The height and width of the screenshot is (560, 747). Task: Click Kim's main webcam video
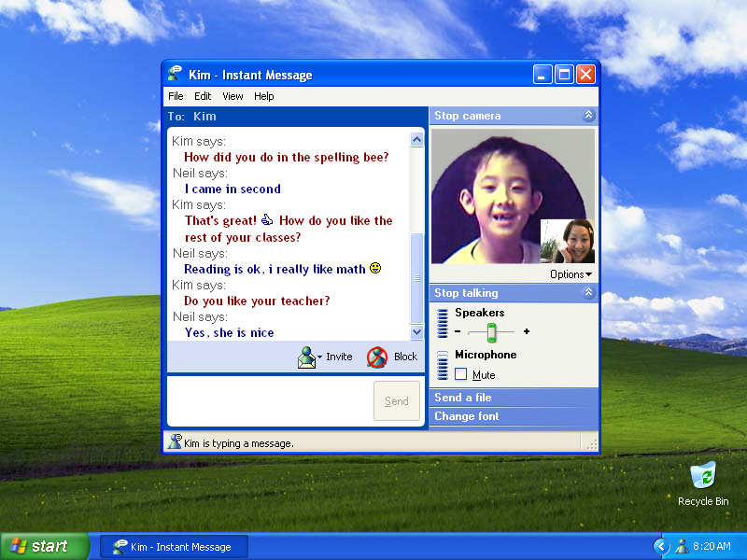pyautogui.click(x=513, y=196)
